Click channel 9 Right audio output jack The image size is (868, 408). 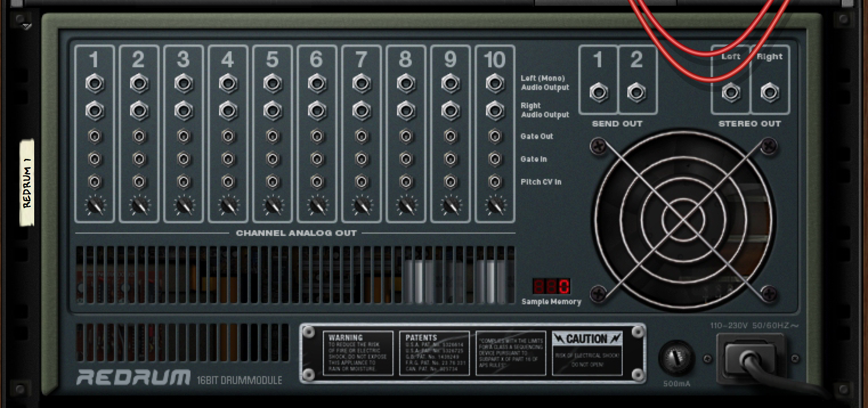point(451,110)
